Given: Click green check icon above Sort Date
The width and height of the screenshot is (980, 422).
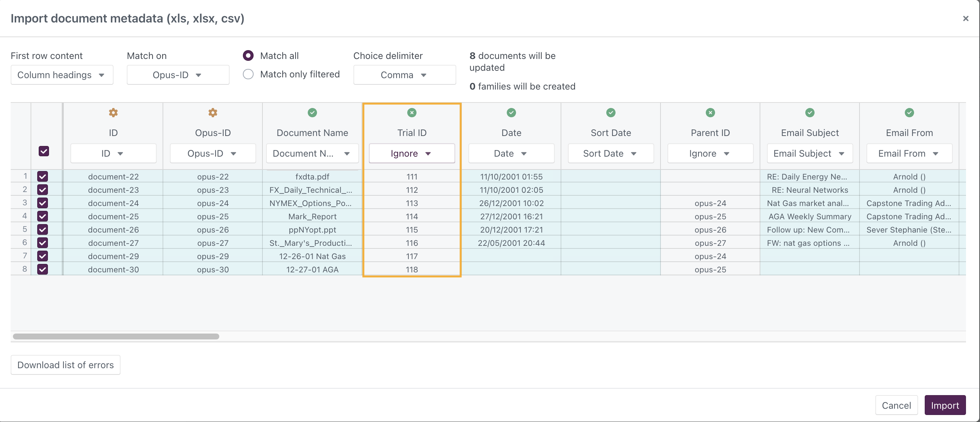Looking at the screenshot, I should pyautogui.click(x=611, y=113).
